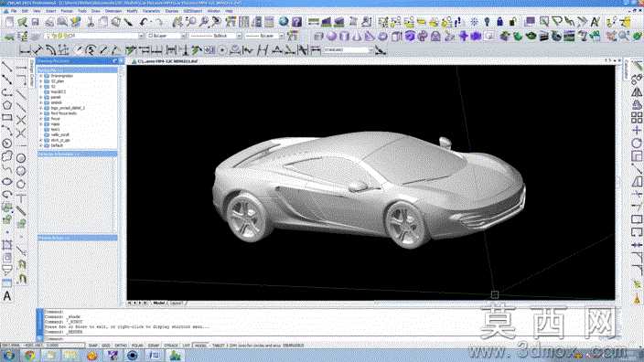Click the globe icon in toolbar
Screen dimensions: 644x362
[284, 22]
